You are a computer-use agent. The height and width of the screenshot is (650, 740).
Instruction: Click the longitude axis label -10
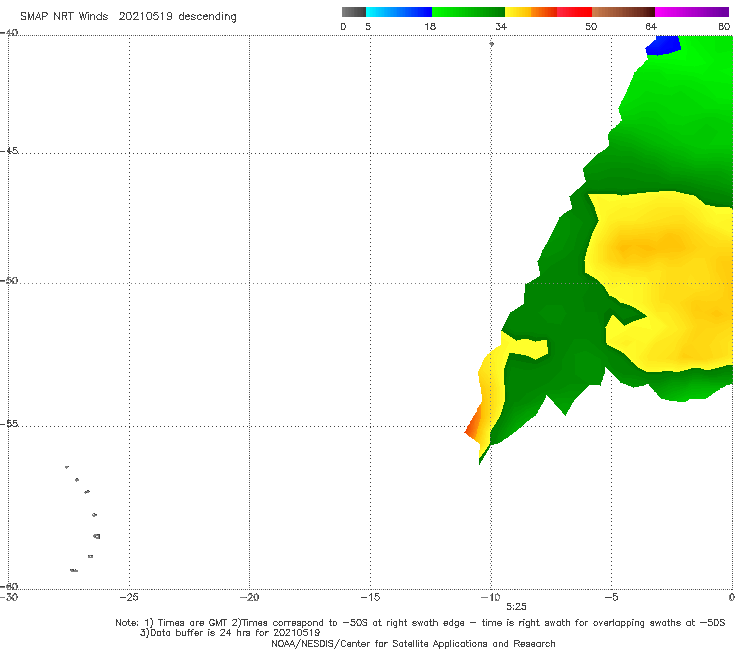pyautogui.click(x=490, y=597)
